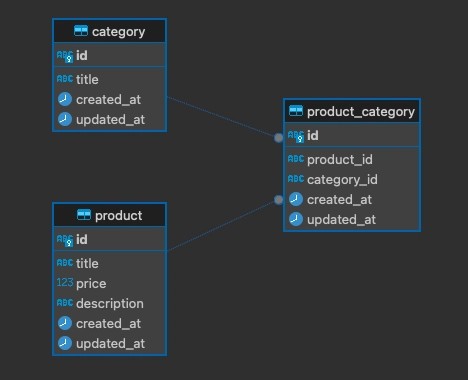Click clock icon of product_category updated_at
Screen dimensions: 468x380
296,219
